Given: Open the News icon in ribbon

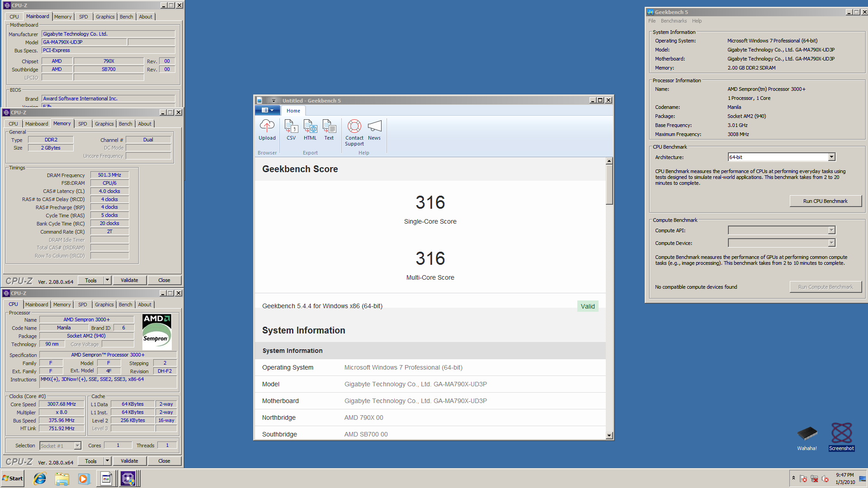Looking at the screenshot, I should 374,130.
